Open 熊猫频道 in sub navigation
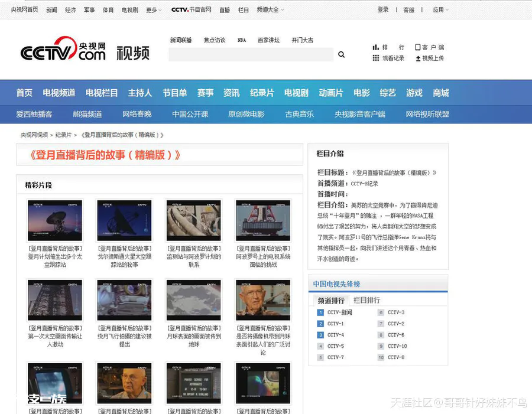Screen dimensions: 532x414 coord(87,114)
